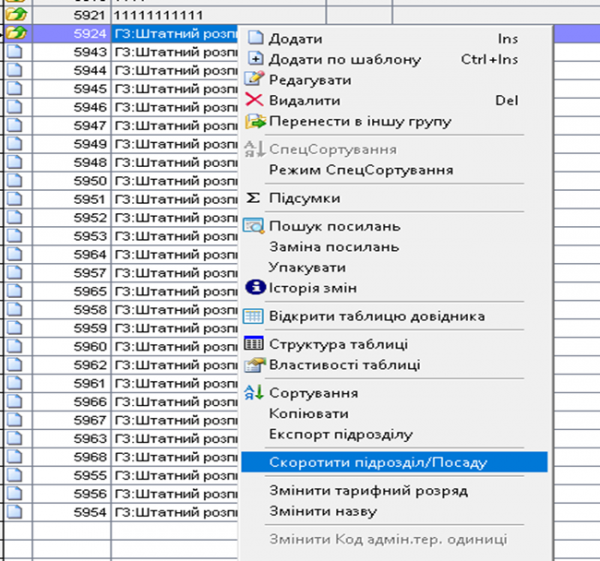The image size is (600, 561).
Task: Click the Редагувати pencil icon
Action: (x=253, y=80)
